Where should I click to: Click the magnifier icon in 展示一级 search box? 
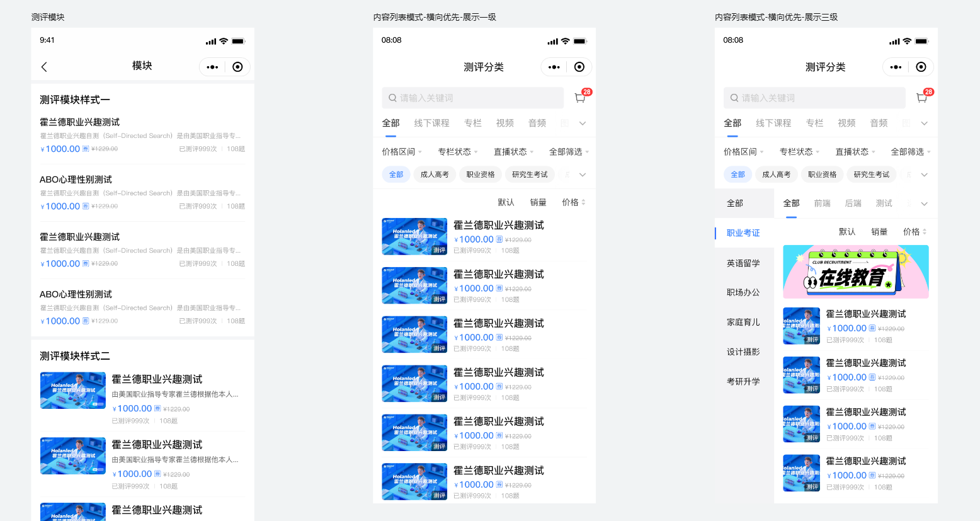tap(392, 98)
